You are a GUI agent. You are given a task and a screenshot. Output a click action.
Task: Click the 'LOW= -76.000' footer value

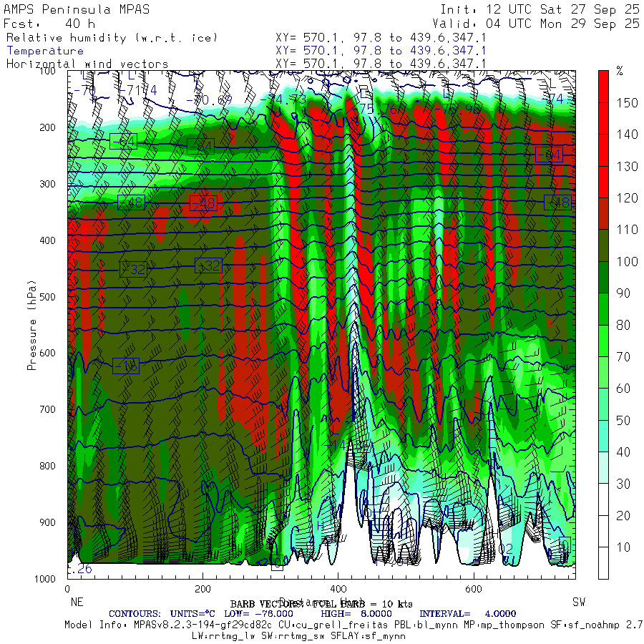pyautogui.click(x=259, y=614)
